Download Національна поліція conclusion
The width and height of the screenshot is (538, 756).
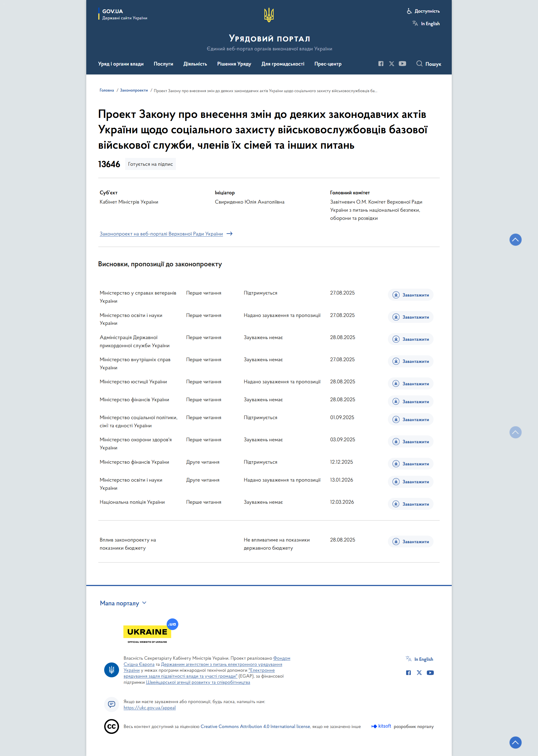[411, 504]
